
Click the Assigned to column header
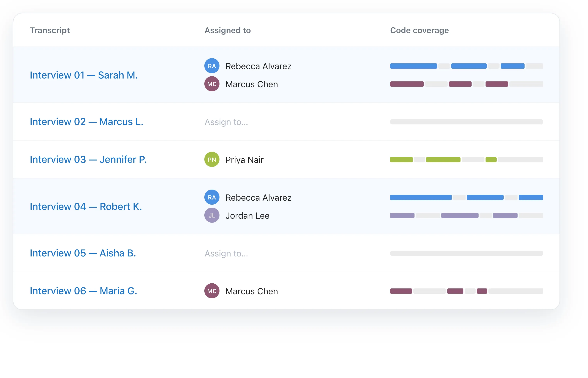tap(227, 30)
